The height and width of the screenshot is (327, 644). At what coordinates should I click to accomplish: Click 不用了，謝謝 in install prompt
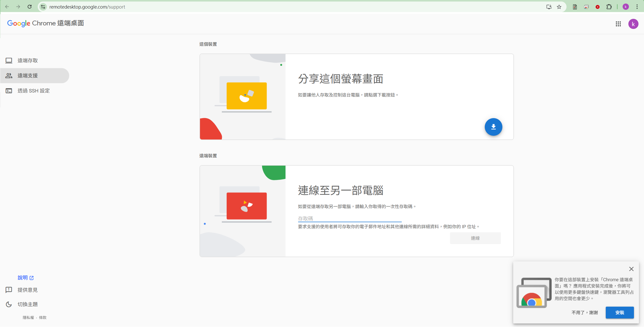[585, 312]
